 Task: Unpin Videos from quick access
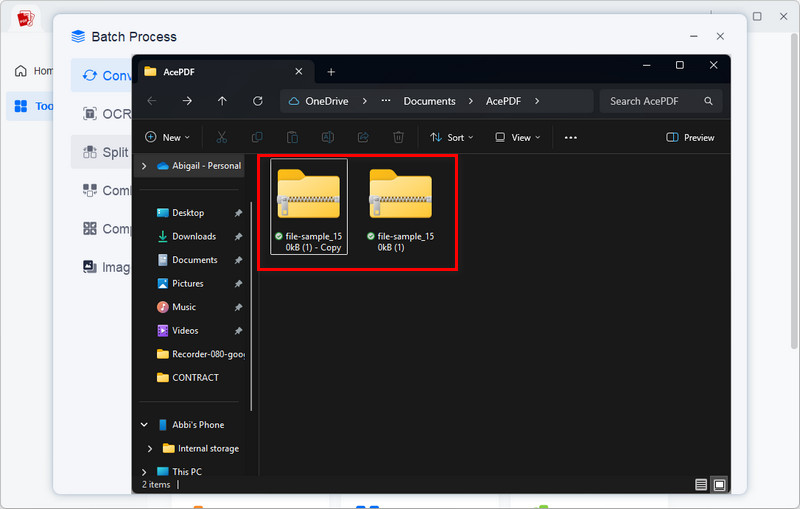(x=238, y=330)
